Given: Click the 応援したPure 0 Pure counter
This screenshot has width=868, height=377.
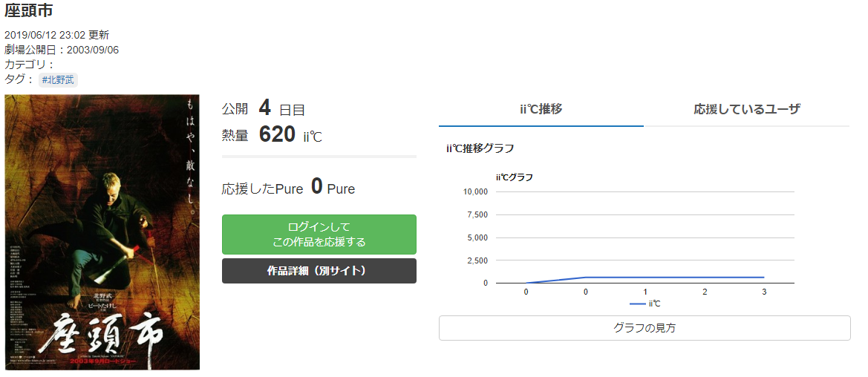Looking at the screenshot, I should 288,188.
